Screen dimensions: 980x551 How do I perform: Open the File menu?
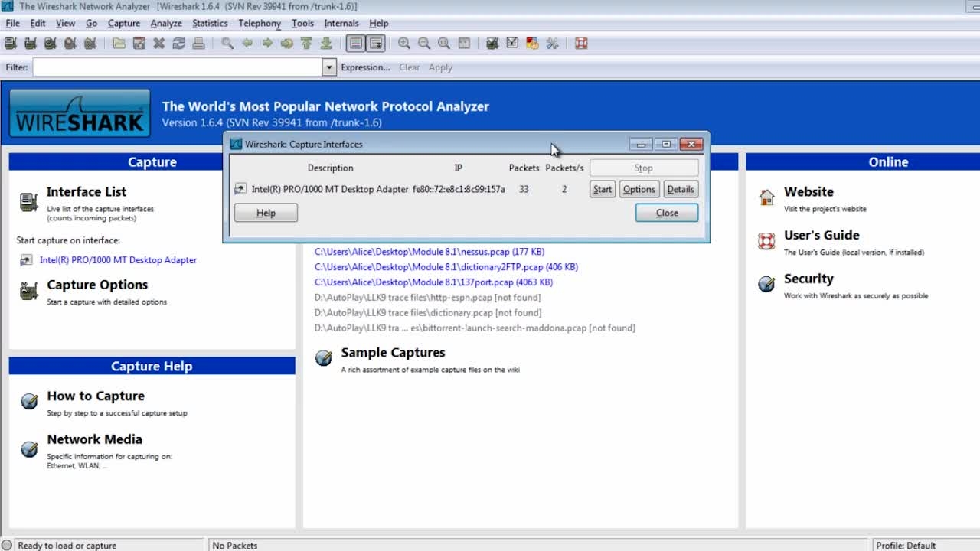tap(13, 23)
